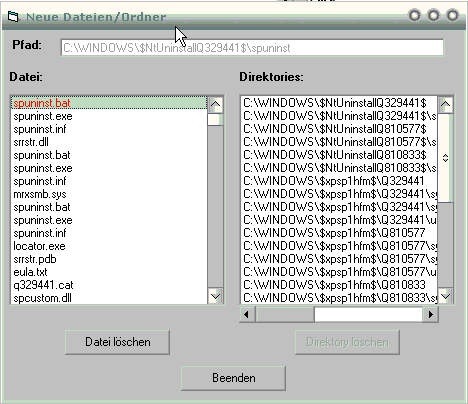The width and height of the screenshot is (468, 404).
Task: Click the folder icon in title bar
Action: pos(13,16)
